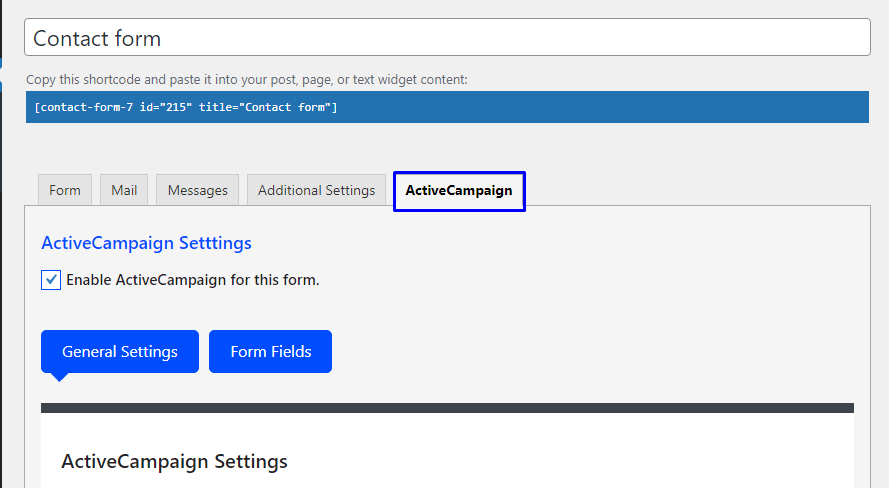Select the ActiveCampaign tab
Screen dimensions: 889x488
[x=459, y=191]
